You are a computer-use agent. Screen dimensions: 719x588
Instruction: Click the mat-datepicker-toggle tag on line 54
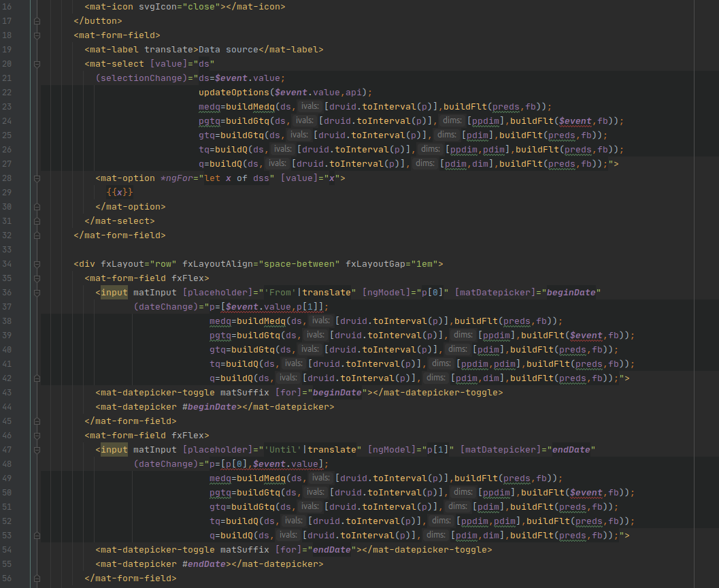pos(158,549)
